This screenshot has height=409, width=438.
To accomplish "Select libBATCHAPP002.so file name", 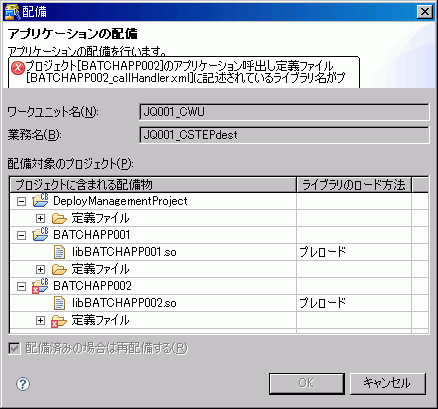I will (124, 303).
